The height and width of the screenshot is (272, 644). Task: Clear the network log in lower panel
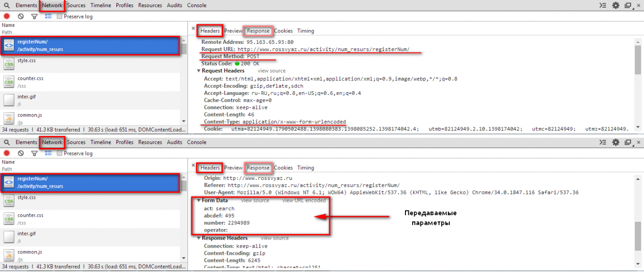tap(21, 153)
